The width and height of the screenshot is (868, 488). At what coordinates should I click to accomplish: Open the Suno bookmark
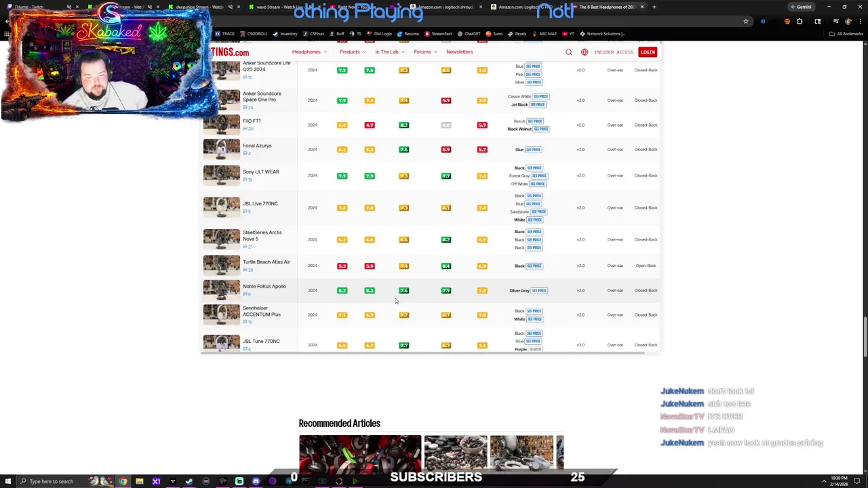[x=494, y=34]
